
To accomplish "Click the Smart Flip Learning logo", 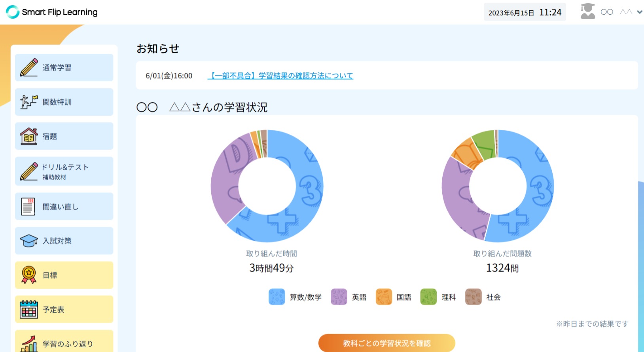I will tap(52, 12).
